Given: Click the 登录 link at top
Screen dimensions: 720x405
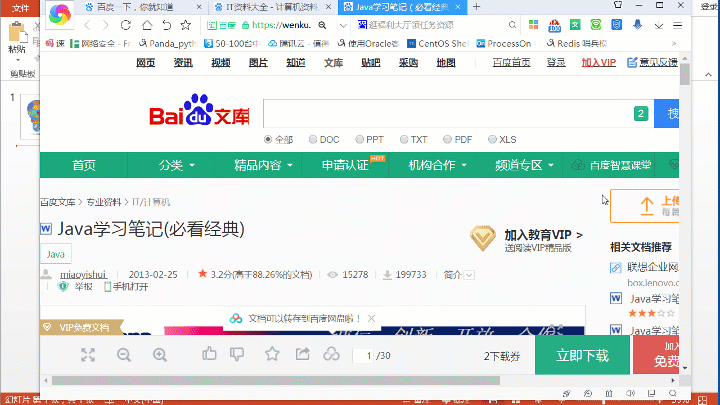Looking at the screenshot, I should (x=556, y=62).
